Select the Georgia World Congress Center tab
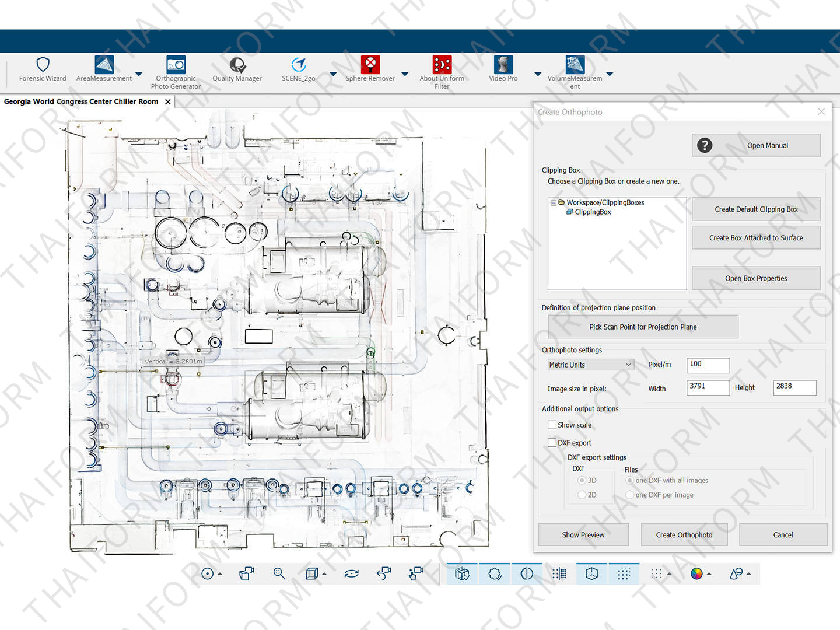 click(x=81, y=101)
